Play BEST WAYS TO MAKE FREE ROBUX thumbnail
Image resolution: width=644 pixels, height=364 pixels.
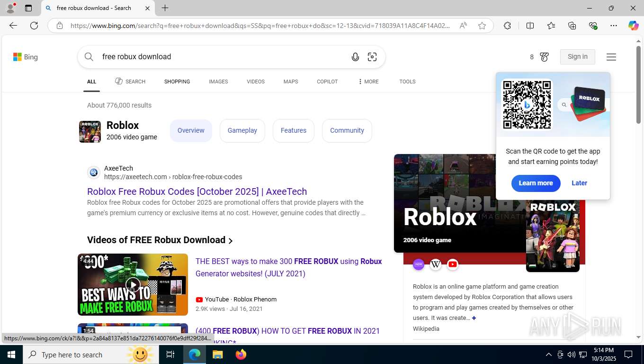[133, 284]
